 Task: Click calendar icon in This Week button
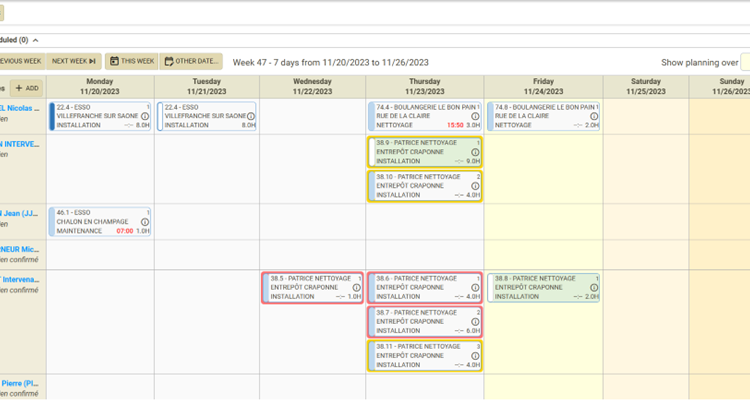114,61
